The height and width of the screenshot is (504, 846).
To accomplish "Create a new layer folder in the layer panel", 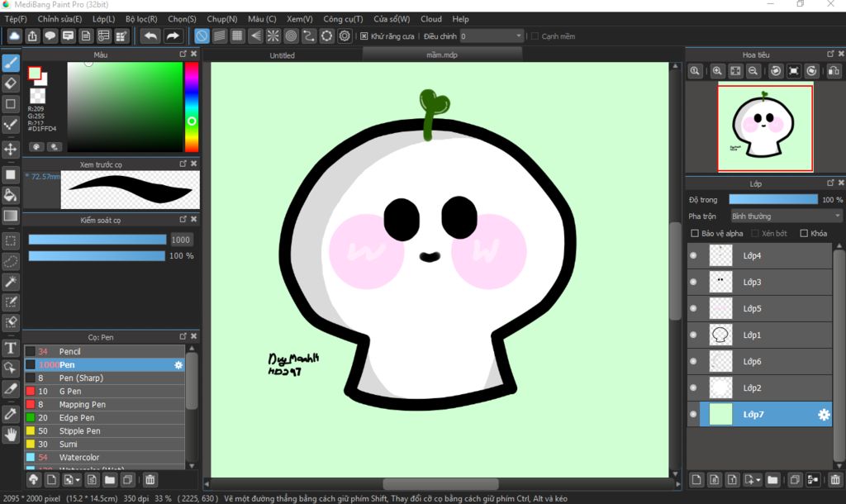I will (x=772, y=479).
